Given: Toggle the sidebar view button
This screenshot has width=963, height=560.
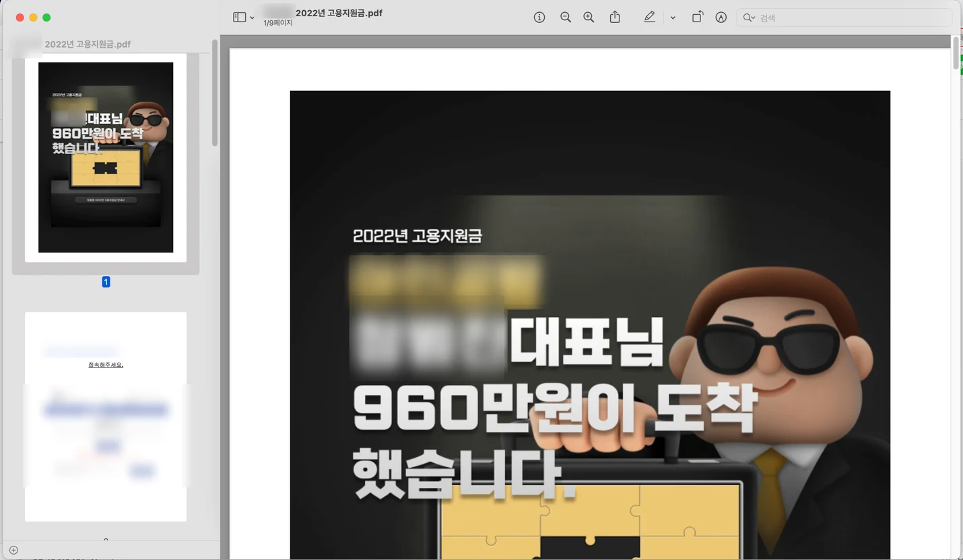Looking at the screenshot, I should click(239, 17).
